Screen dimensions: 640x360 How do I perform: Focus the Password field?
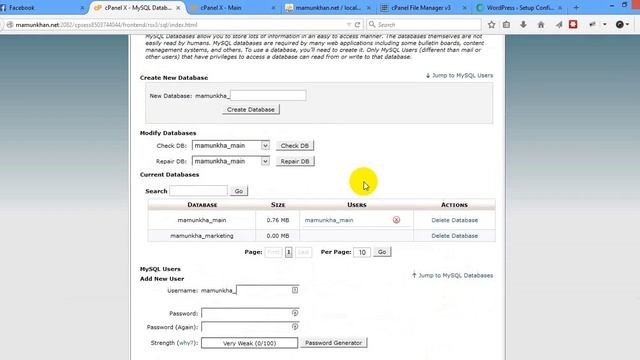point(250,313)
